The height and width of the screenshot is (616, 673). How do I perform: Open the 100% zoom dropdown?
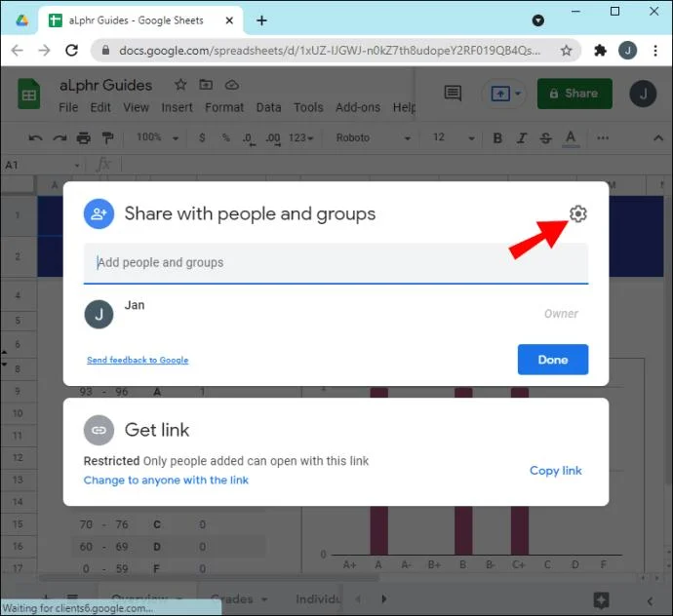point(157,137)
